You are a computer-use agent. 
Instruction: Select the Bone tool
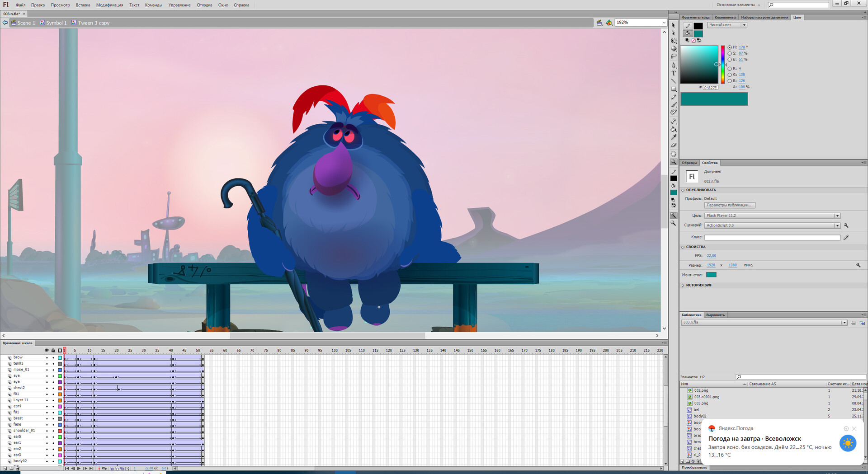[x=674, y=121]
